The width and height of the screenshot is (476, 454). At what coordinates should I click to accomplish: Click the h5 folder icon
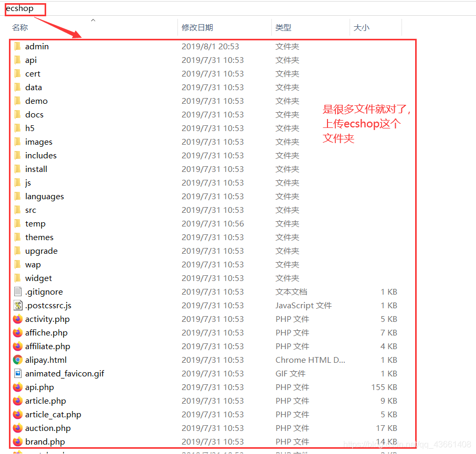pos(18,128)
